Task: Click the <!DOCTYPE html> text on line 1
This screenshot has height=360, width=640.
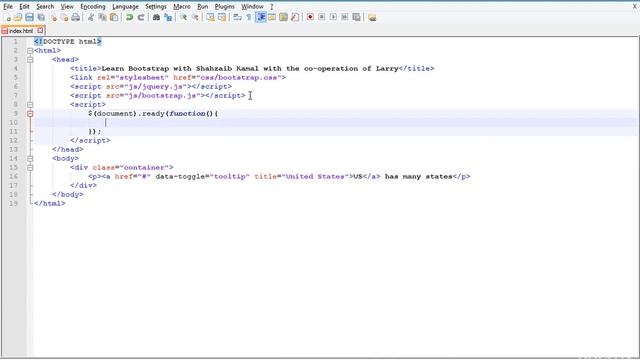Action: click(68, 42)
